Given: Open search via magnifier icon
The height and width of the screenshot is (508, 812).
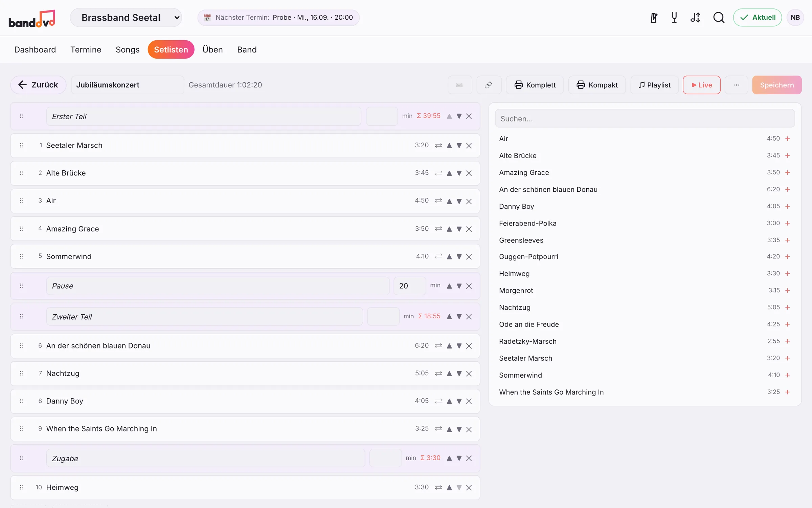Looking at the screenshot, I should (x=719, y=18).
